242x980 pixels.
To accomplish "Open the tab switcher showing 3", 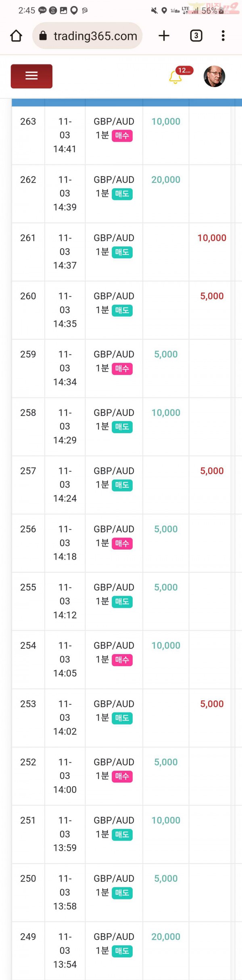I will click(196, 36).
